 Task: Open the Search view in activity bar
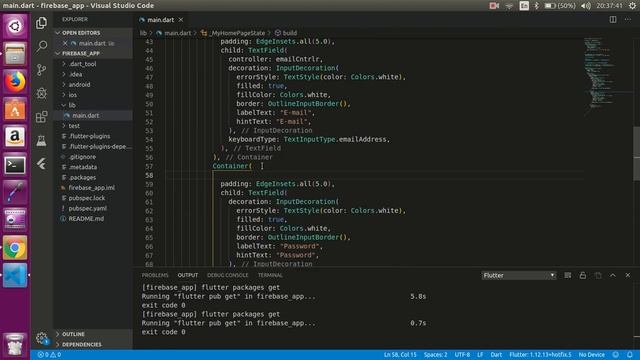pyautogui.click(x=41, y=46)
